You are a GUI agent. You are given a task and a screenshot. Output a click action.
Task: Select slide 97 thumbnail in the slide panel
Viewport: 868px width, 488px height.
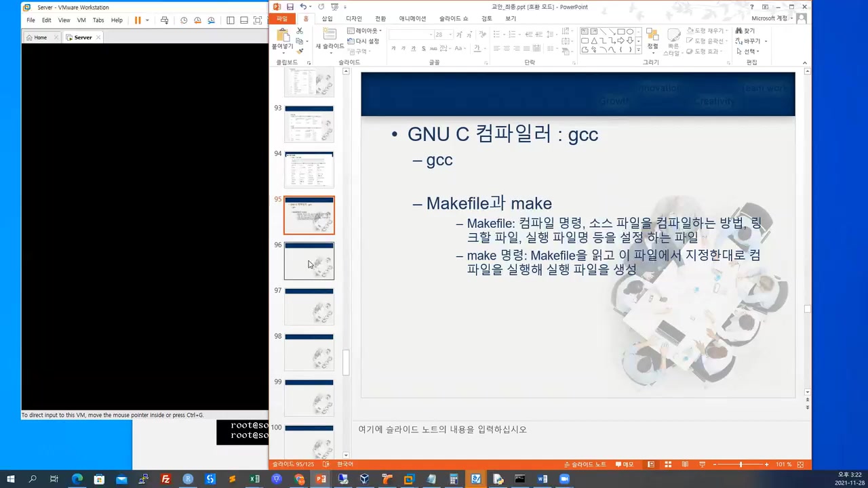tap(309, 306)
